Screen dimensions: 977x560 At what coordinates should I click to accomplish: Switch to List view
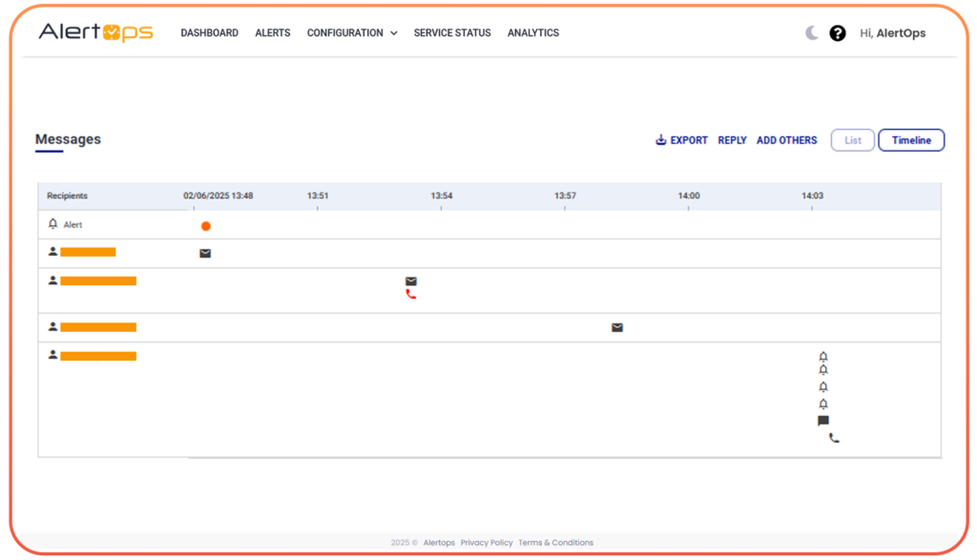(x=852, y=139)
